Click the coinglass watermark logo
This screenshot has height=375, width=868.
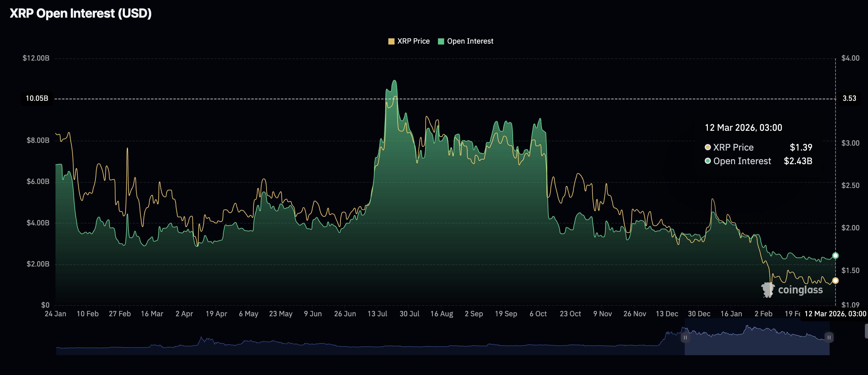[x=792, y=290]
